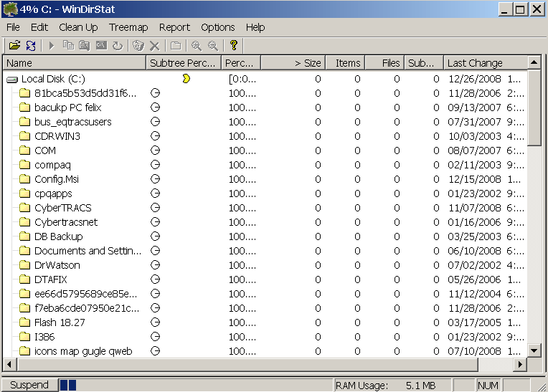
Task: Open the Treemap menu
Action: (128, 27)
